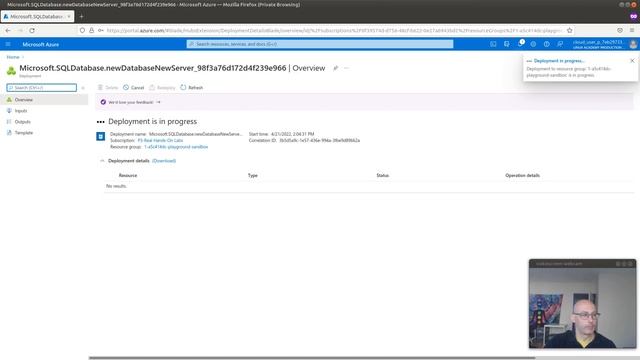
Task: Click the Microsoft Azure home label
Action: pyautogui.click(x=40, y=44)
